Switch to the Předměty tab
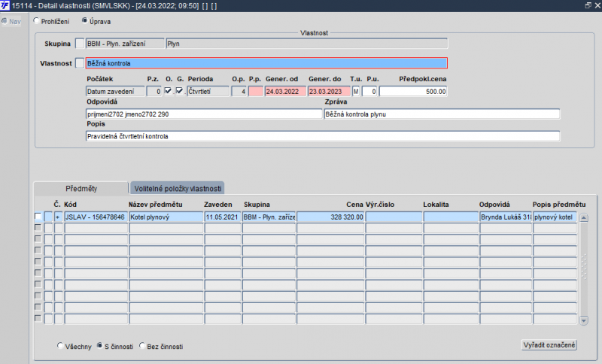602x364 pixels. point(81,188)
